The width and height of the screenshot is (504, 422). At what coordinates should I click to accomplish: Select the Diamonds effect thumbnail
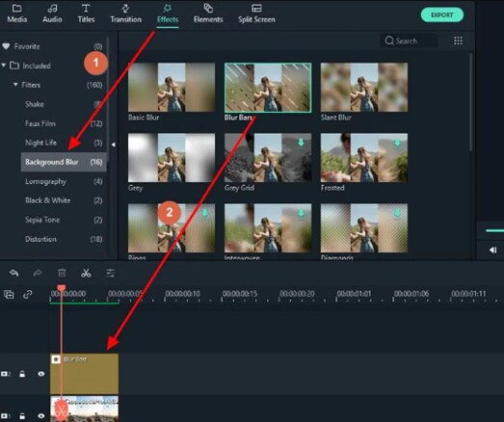point(364,228)
